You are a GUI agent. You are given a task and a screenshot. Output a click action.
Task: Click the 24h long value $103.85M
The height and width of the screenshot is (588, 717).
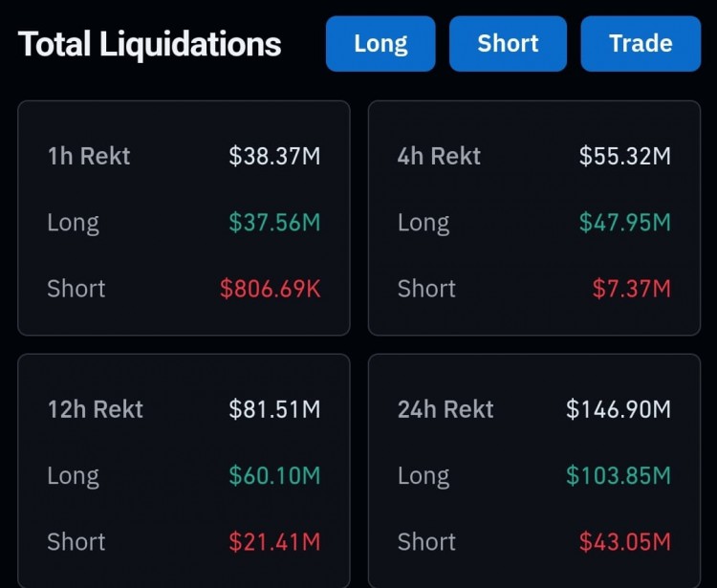click(619, 475)
